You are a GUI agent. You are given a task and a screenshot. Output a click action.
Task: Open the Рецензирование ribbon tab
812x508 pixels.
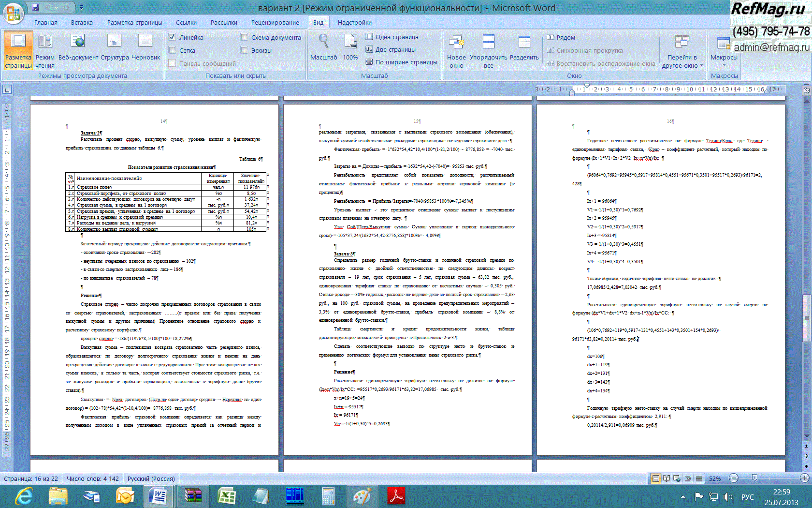[275, 23]
